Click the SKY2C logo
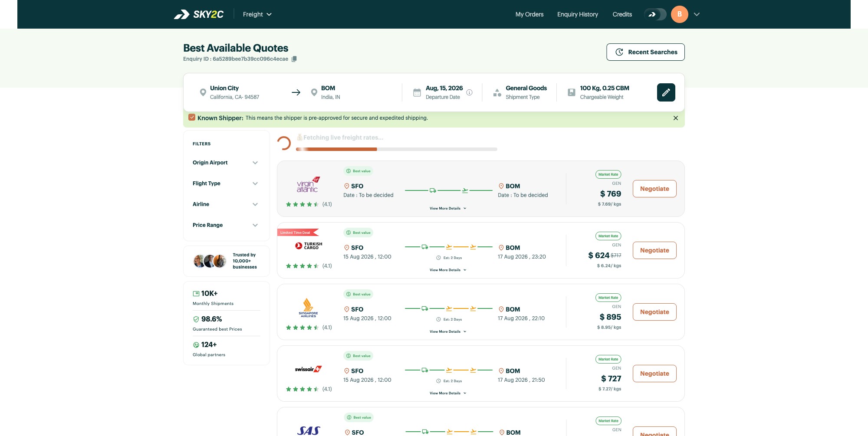The image size is (868, 436). (199, 14)
